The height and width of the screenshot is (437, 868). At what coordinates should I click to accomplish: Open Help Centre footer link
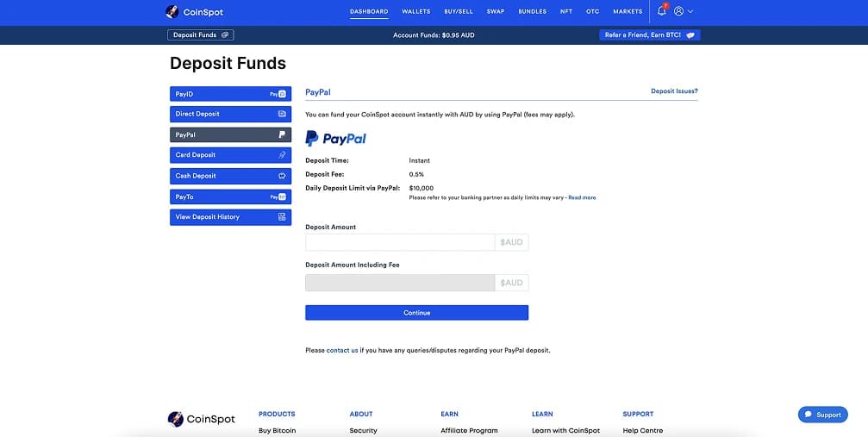pyautogui.click(x=643, y=430)
